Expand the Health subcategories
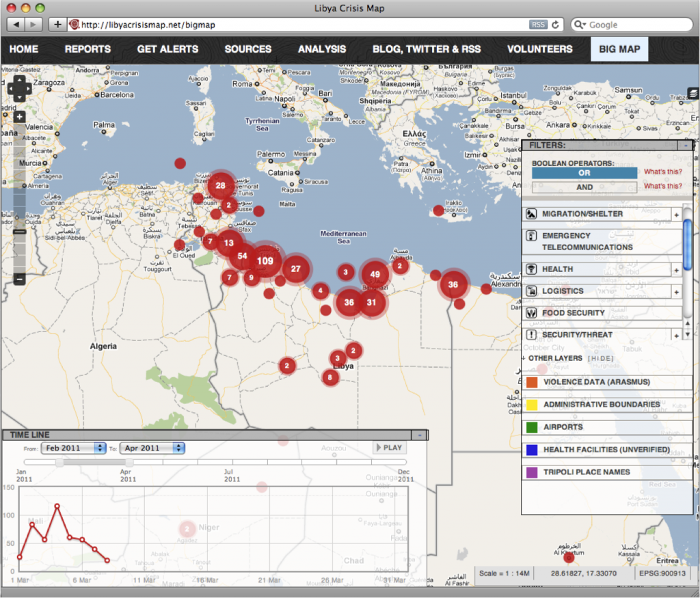 (x=676, y=271)
